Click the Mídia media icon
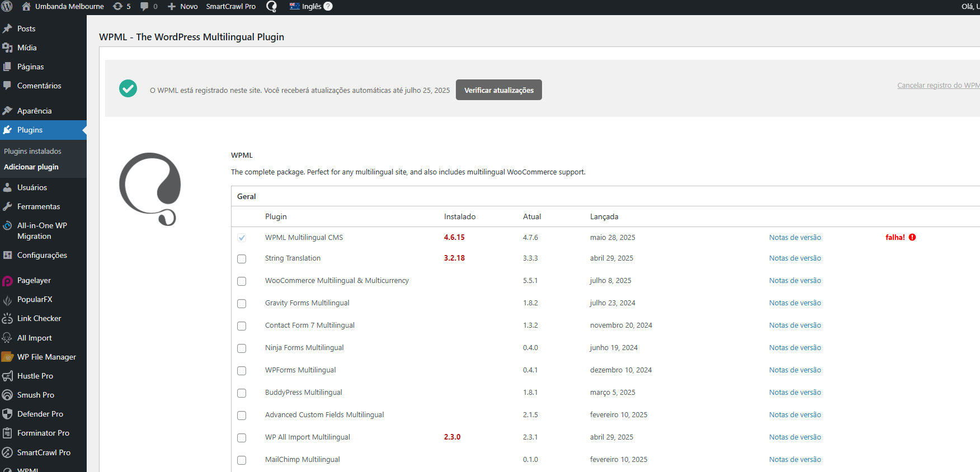The width and height of the screenshot is (980, 472). pyautogui.click(x=7, y=48)
